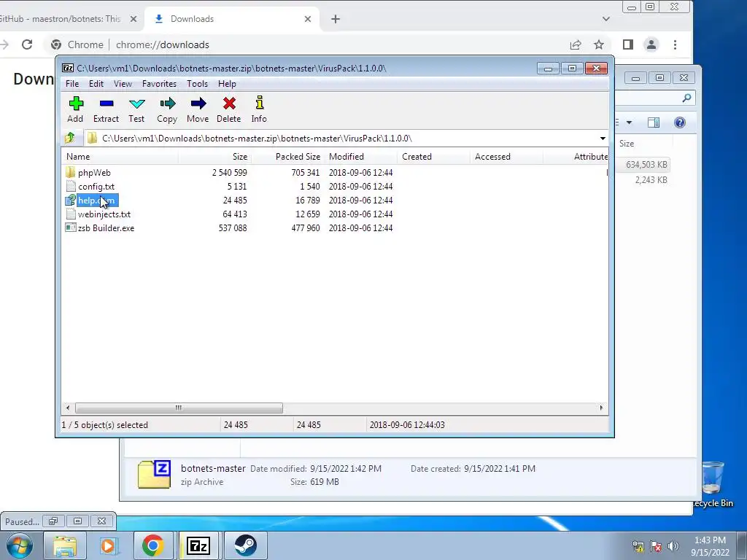This screenshot has width=747, height=560.
Task: Click the 634,503 KB size entry
Action: click(x=646, y=165)
